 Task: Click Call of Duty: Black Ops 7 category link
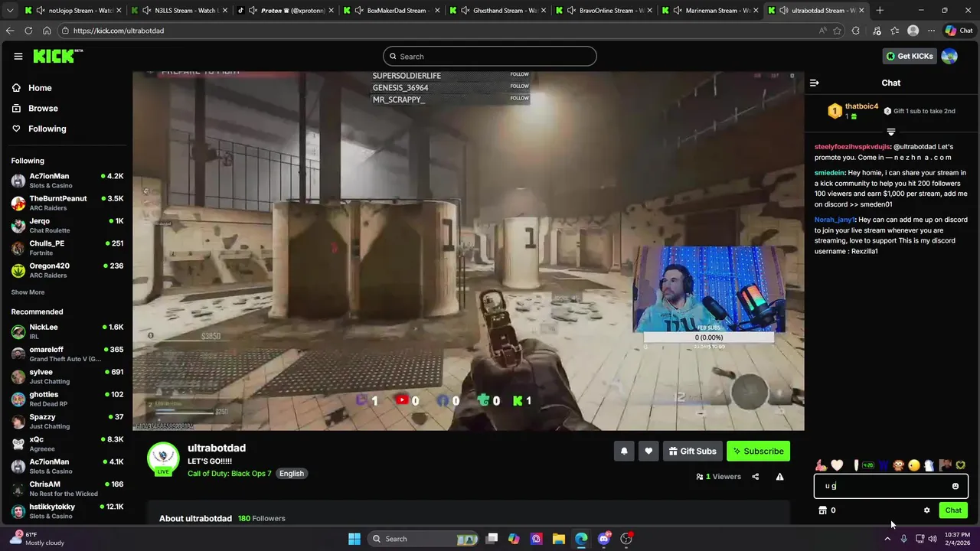coord(230,474)
